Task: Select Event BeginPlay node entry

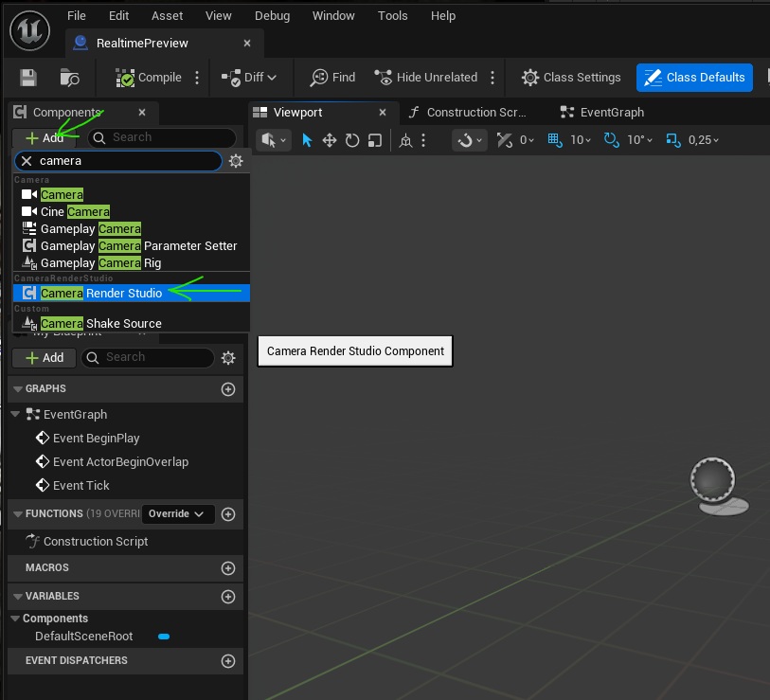Action: coord(96,439)
